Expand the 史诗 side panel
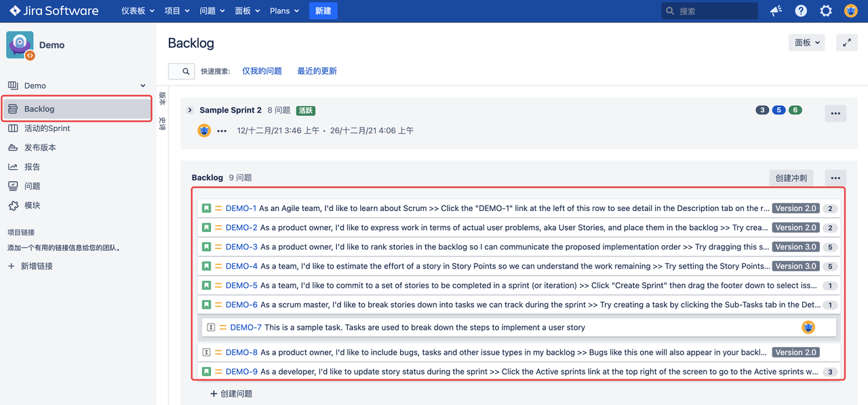Screen dimensions: 868x405 tap(162, 123)
